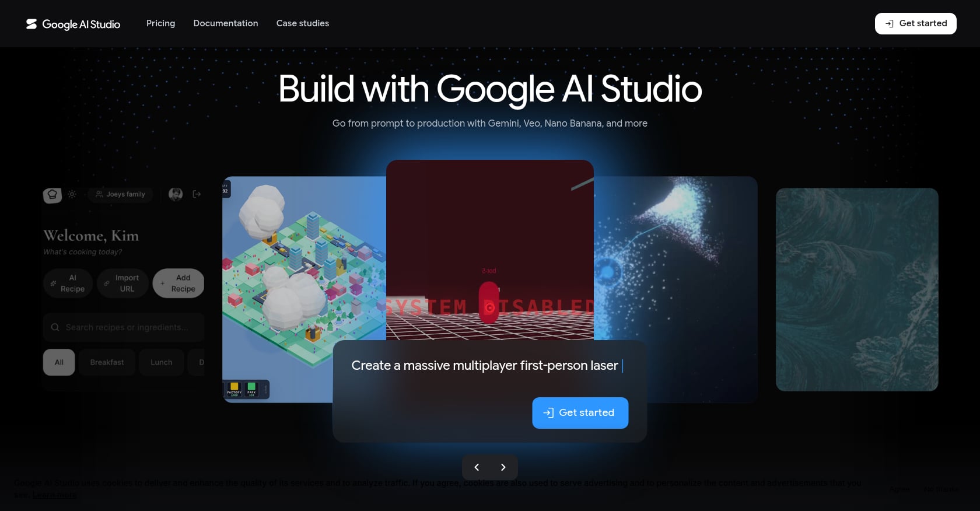Click the Google AI Studio logo
Image resolution: width=980 pixels, height=511 pixels.
[x=73, y=24]
